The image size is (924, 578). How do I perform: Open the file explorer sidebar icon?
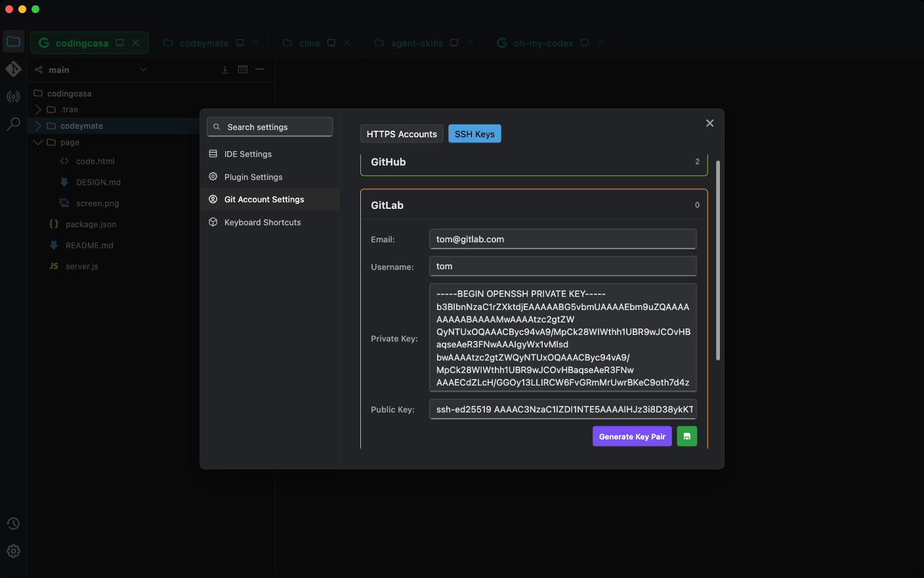click(x=13, y=42)
